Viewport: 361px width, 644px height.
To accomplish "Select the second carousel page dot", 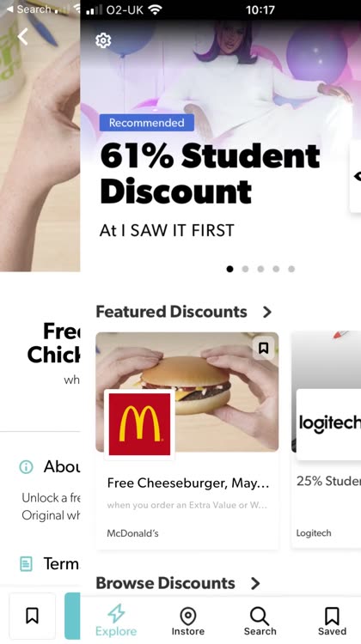I will 246,269.
